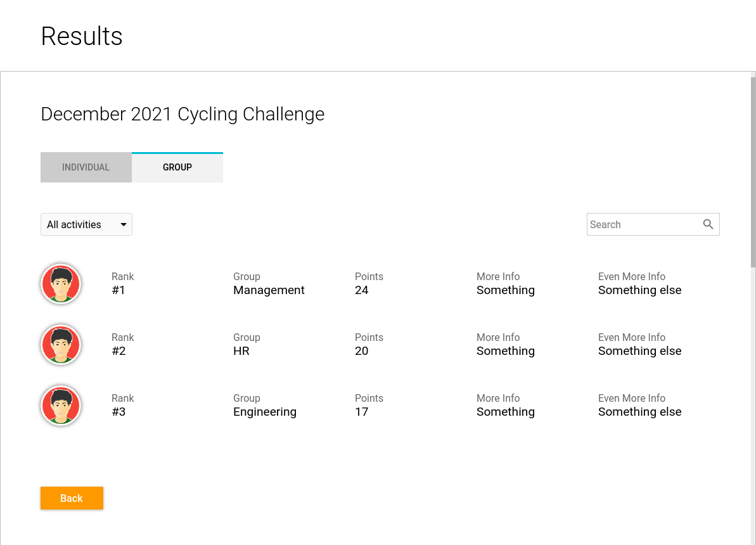Click the search magnifier icon
The width and height of the screenshot is (756, 545).
click(x=708, y=224)
